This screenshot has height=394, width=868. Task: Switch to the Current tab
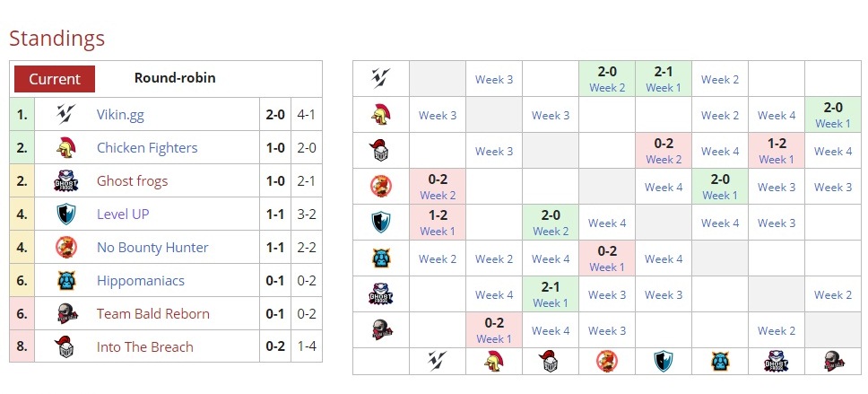(x=55, y=78)
